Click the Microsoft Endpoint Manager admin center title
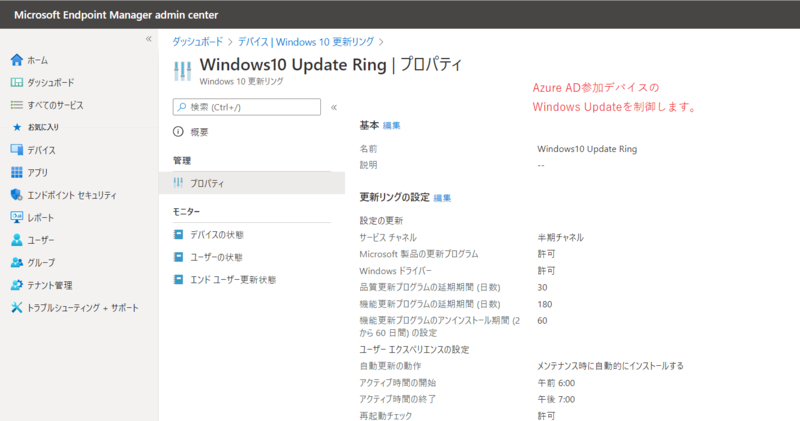The width and height of the screenshot is (800, 421). (x=116, y=15)
